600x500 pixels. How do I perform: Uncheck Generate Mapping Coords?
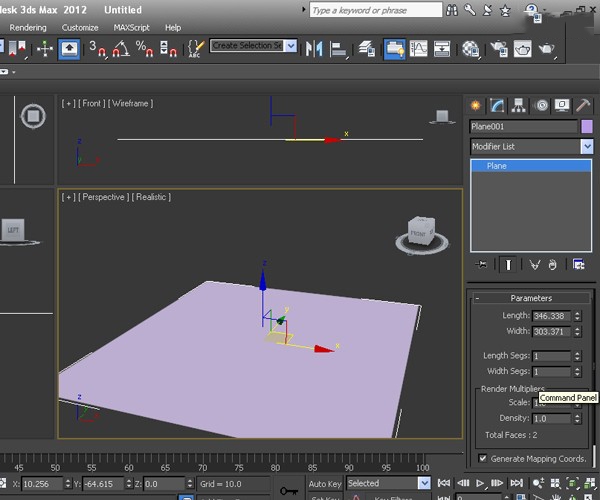pos(483,458)
